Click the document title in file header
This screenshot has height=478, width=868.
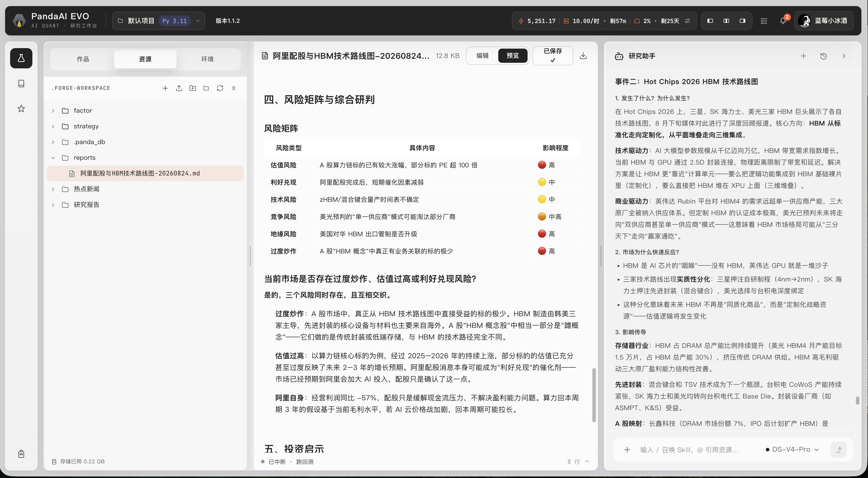click(x=351, y=56)
